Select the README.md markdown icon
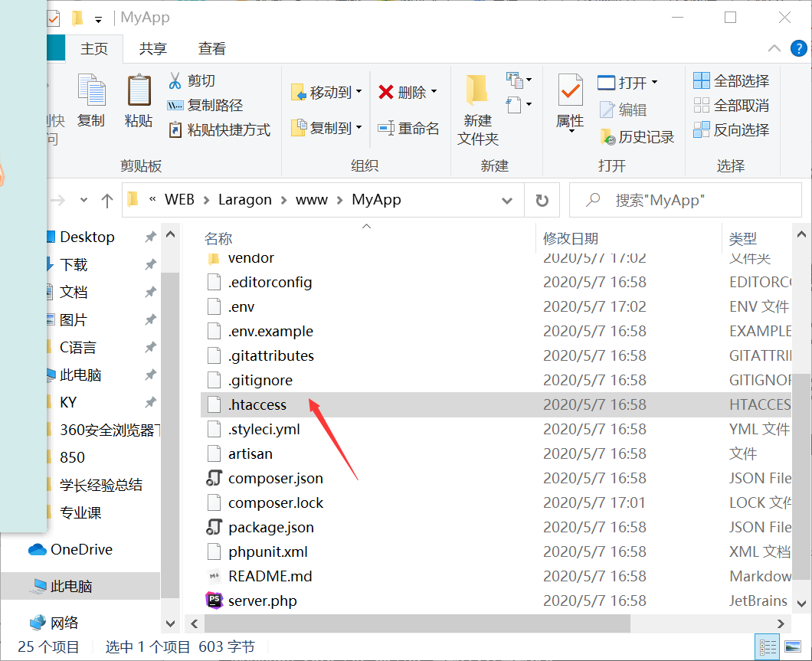This screenshot has height=661, width=812. tap(214, 576)
